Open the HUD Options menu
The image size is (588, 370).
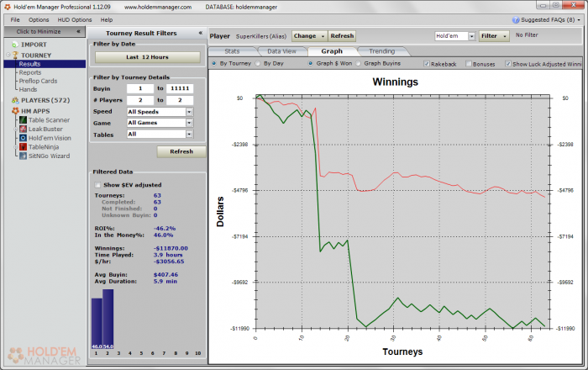point(75,20)
